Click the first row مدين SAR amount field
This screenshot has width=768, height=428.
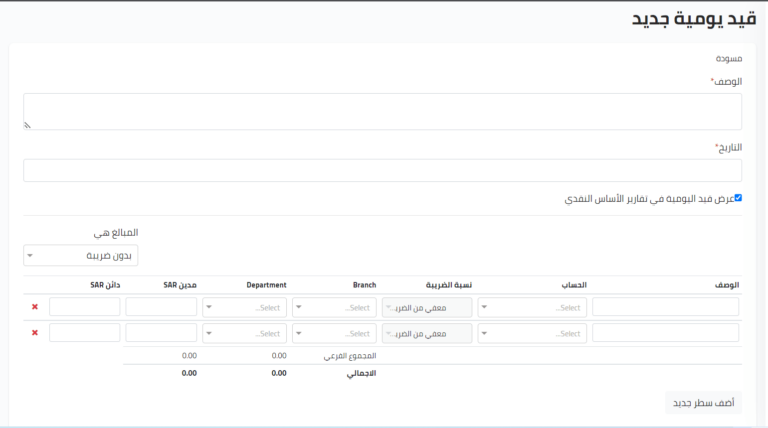[x=161, y=307]
